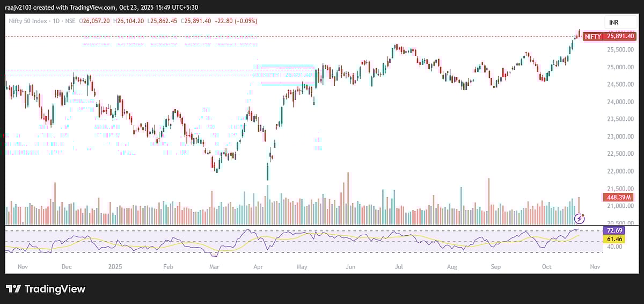The width and height of the screenshot is (644, 304).
Task: Click the open value O26,057.20 in header
Action: pos(94,21)
